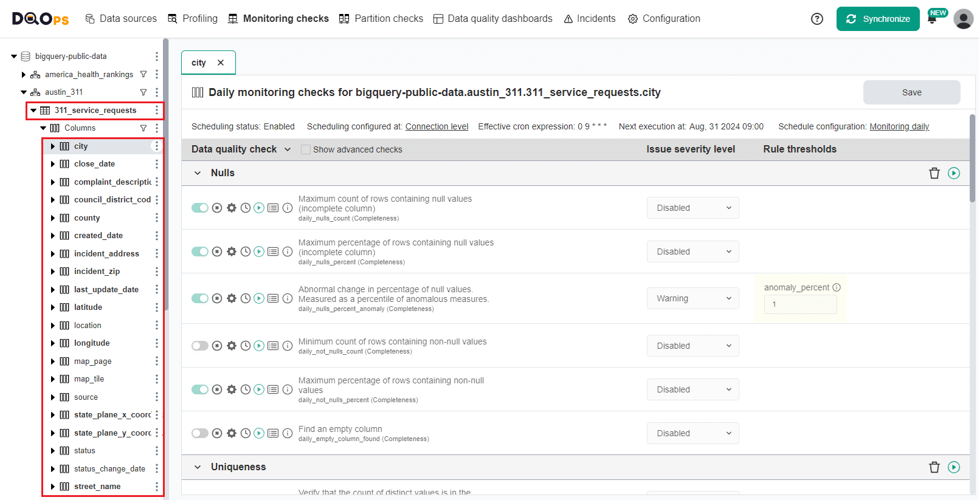This screenshot has width=980, height=500.
Task: Open settings gear for daily_nulls_count check
Action: tap(232, 208)
